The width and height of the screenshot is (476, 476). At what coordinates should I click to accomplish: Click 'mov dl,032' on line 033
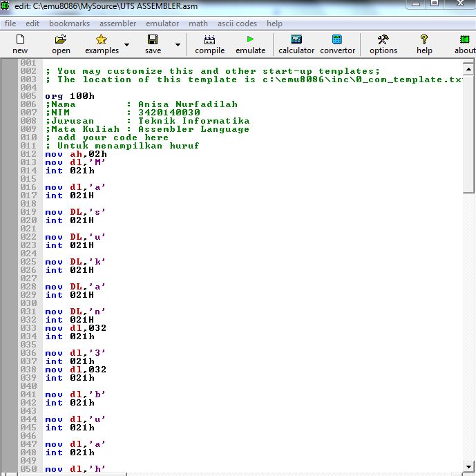tap(76, 328)
